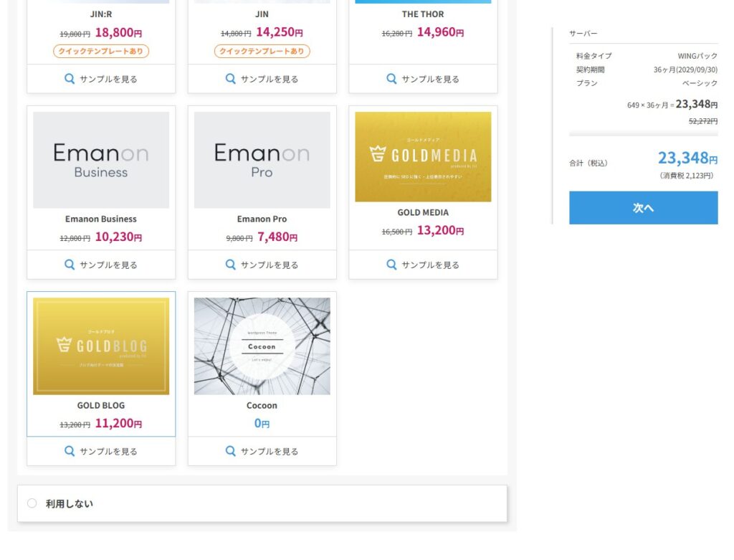
Task: Click magnifier icon under GOLD BLOG
Action: coord(70,451)
